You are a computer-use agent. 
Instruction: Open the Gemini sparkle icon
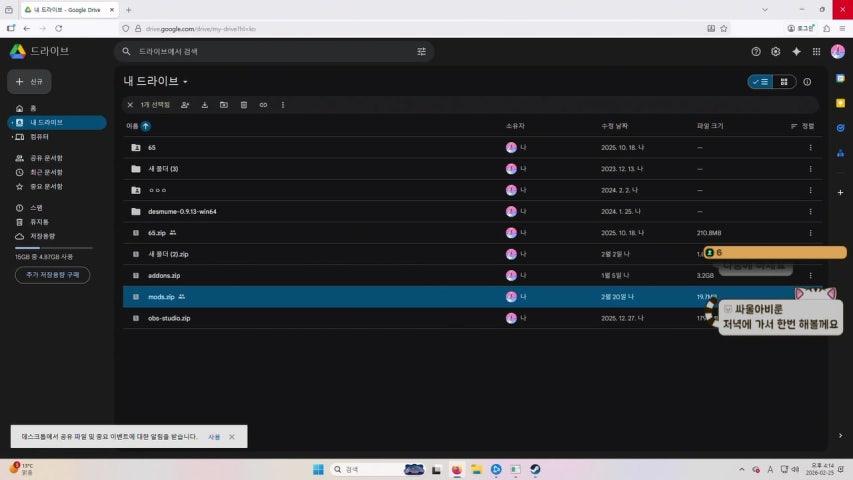[796, 51]
